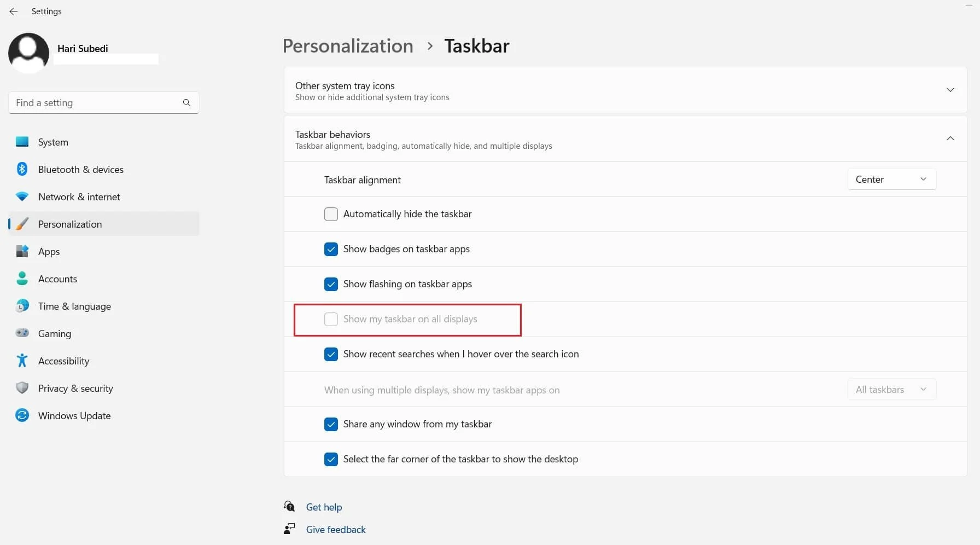Enable Automatically hide the taskbar
Image resolution: width=980 pixels, height=545 pixels.
pos(331,214)
